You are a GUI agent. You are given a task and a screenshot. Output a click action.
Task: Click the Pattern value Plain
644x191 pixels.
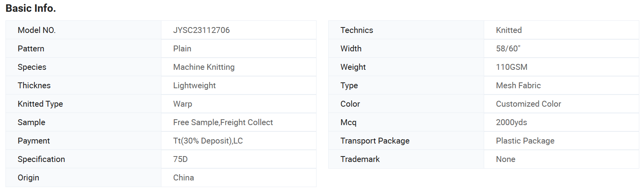point(182,49)
